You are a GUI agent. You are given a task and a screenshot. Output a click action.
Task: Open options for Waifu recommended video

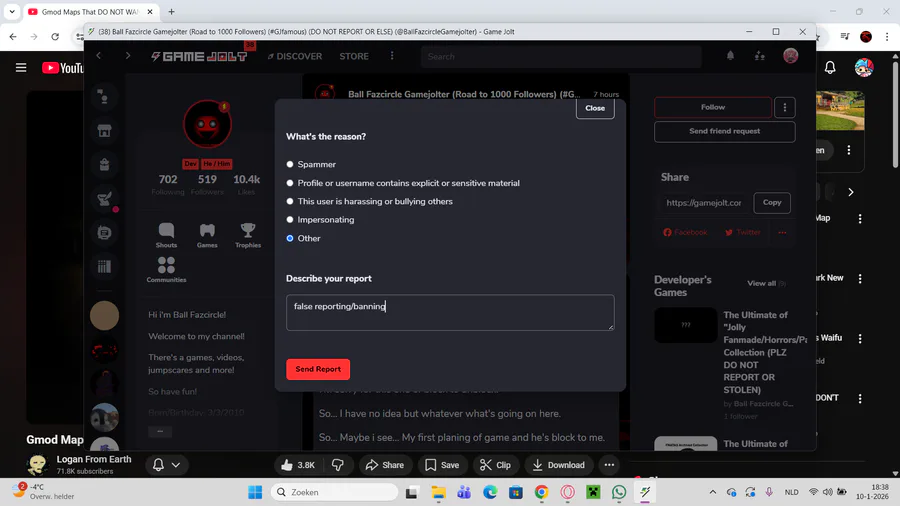pyautogui.click(x=860, y=338)
